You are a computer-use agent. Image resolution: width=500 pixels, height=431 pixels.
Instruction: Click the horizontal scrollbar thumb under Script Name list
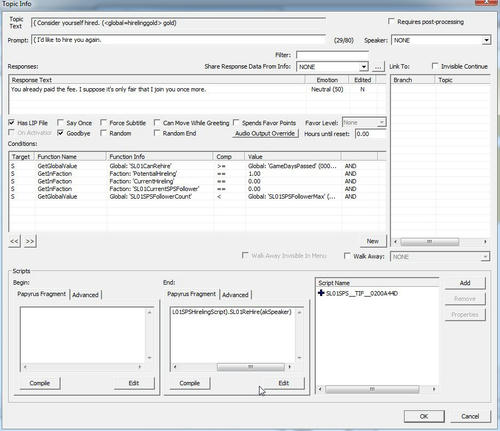tap(372, 389)
